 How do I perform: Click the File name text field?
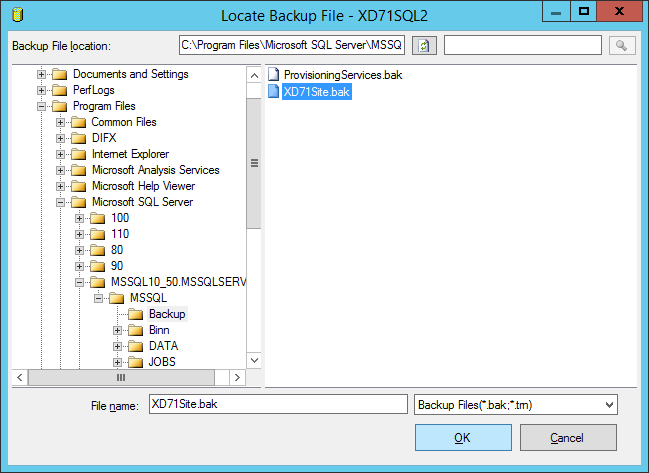pos(277,404)
